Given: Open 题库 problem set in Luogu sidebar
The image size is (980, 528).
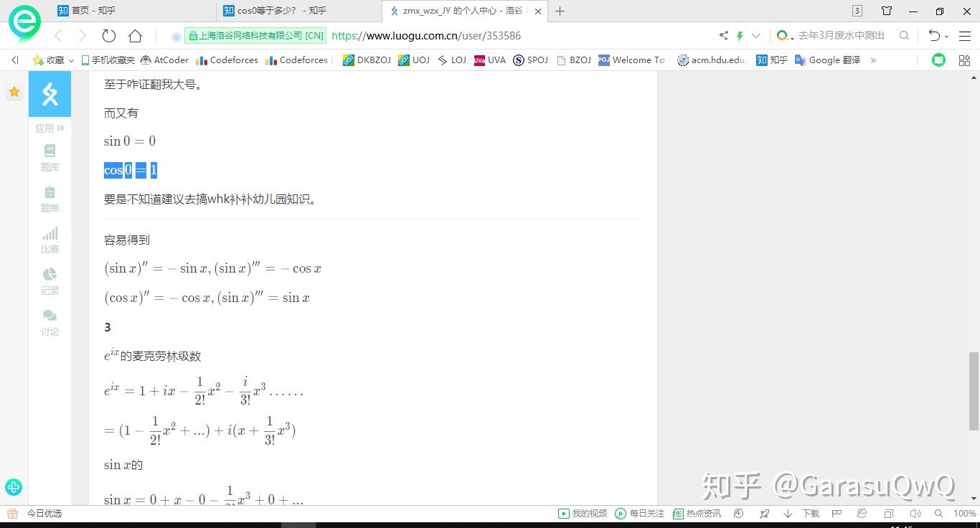Looking at the screenshot, I should [50, 158].
